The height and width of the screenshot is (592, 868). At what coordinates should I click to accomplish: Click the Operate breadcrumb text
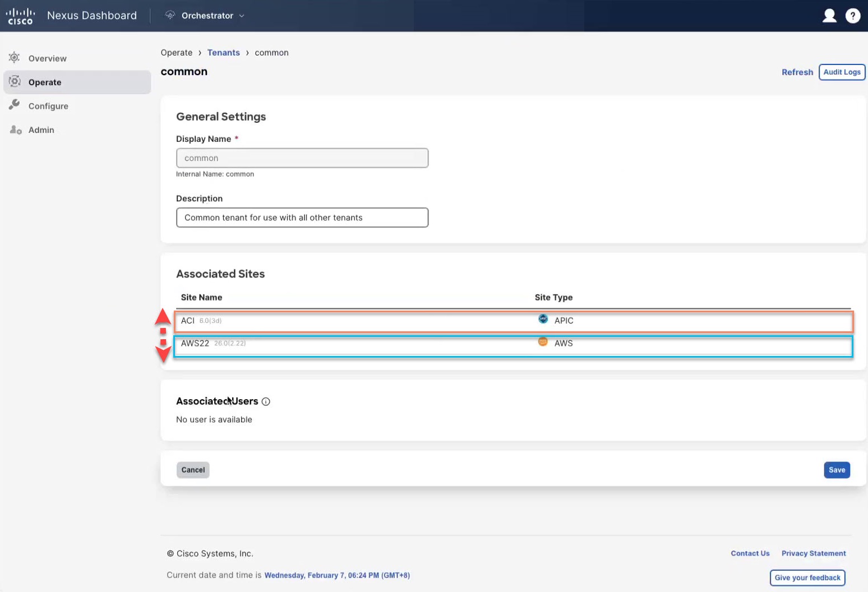point(176,53)
